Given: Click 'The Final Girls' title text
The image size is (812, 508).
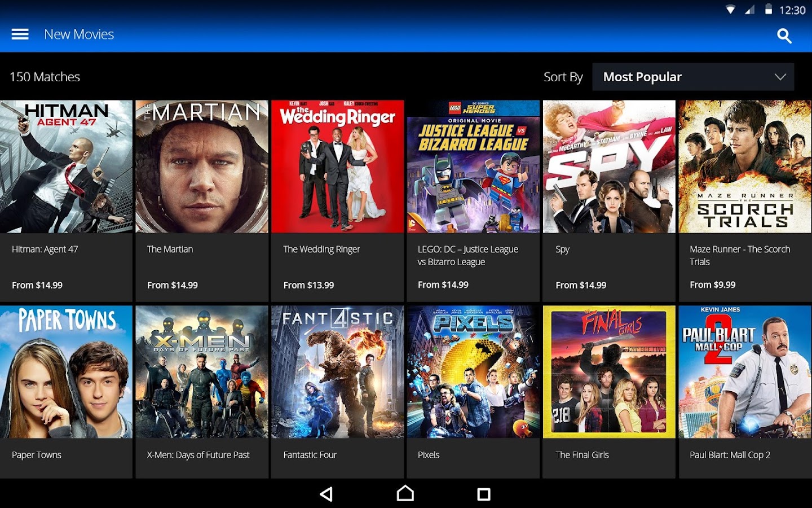Looking at the screenshot, I should tap(582, 455).
